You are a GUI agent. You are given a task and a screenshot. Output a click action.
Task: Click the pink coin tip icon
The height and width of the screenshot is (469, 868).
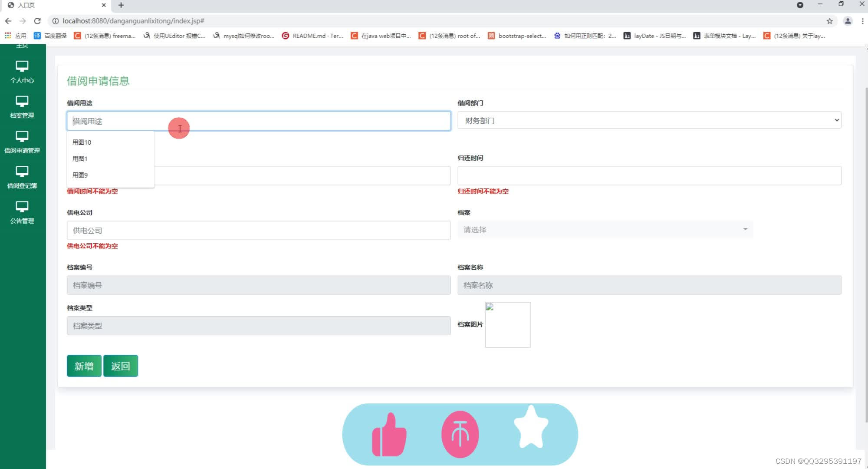tap(460, 434)
